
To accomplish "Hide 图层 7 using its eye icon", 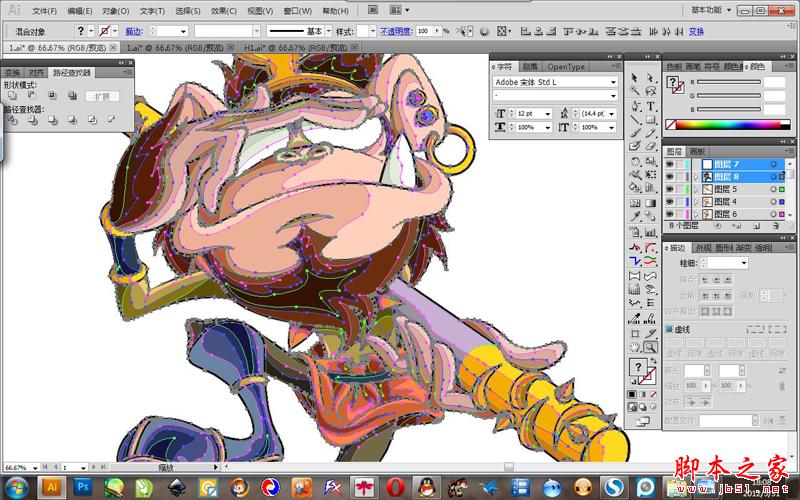I will 669,164.
